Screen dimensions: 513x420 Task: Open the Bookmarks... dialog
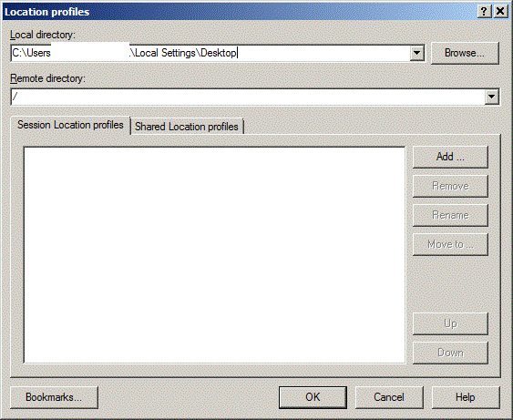pyautogui.click(x=54, y=397)
